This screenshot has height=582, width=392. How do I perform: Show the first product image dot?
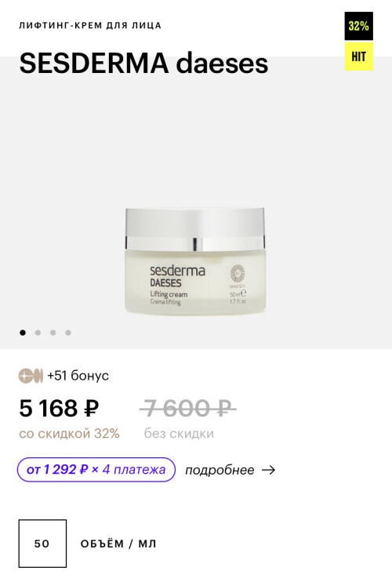click(x=23, y=333)
